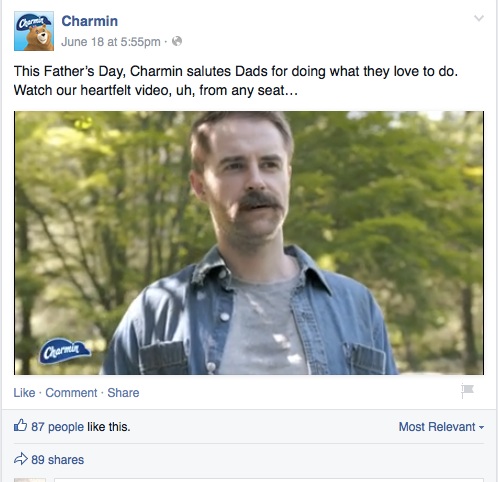Open the Charmin page name link

tap(90, 21)
